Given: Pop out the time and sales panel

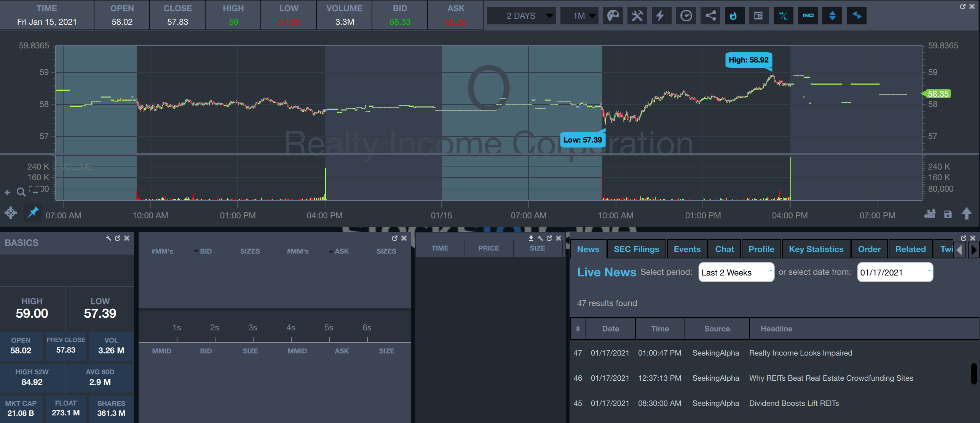Looking at the screenshot, I should 549,238.
